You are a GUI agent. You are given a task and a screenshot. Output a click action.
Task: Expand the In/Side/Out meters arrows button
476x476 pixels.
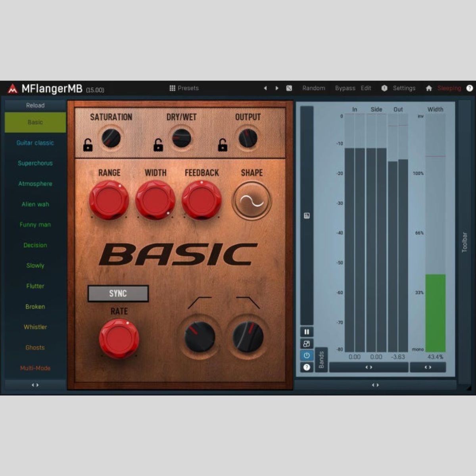[x=369, y=367]
